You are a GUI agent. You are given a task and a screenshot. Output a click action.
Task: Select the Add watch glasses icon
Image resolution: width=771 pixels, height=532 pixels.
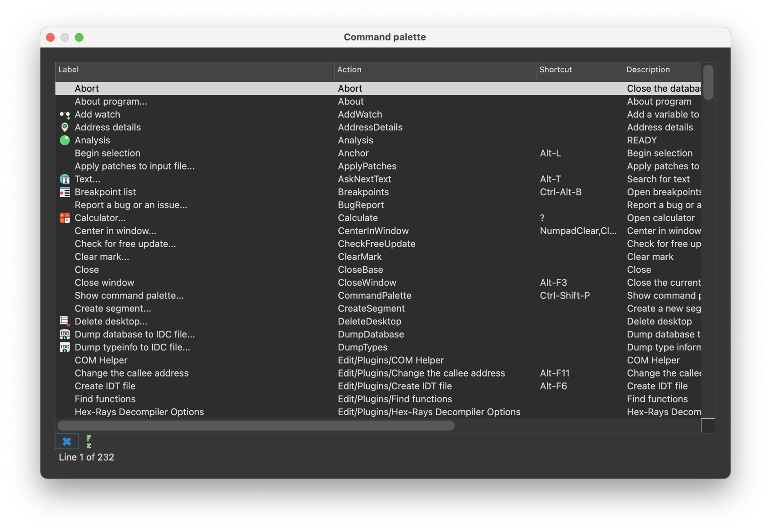tap(65, 115)
